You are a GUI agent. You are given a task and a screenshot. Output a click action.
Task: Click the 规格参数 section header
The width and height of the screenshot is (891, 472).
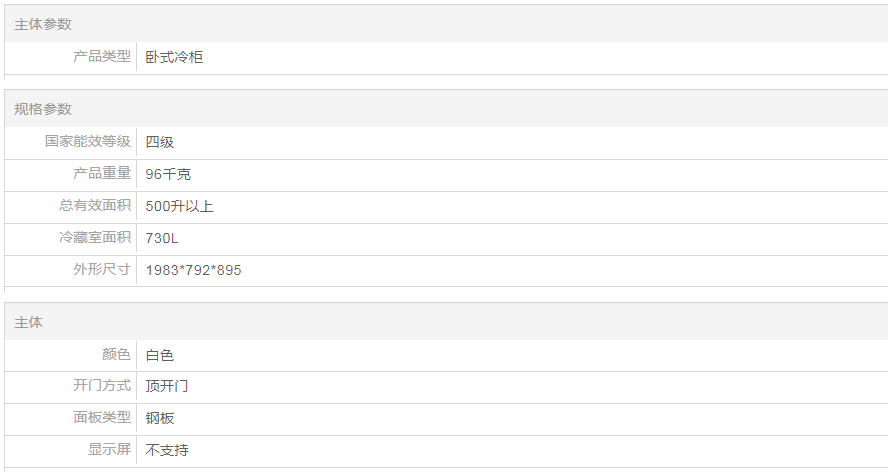coord(43,109)
